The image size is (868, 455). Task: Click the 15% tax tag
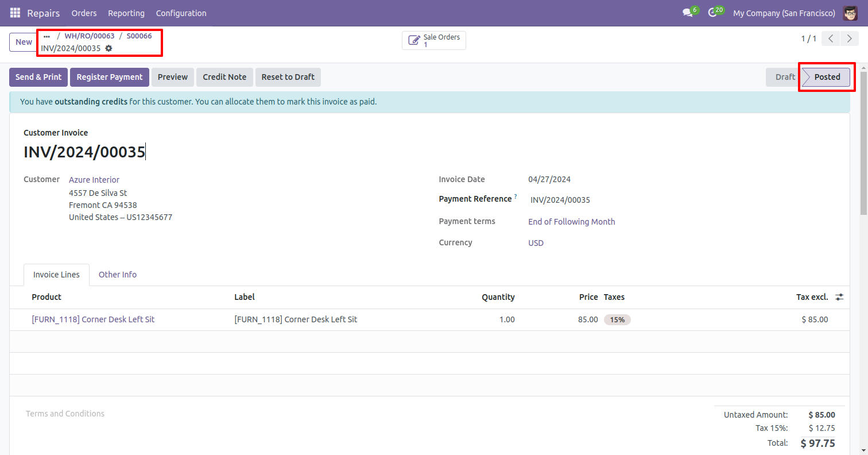tap(617, 320)
